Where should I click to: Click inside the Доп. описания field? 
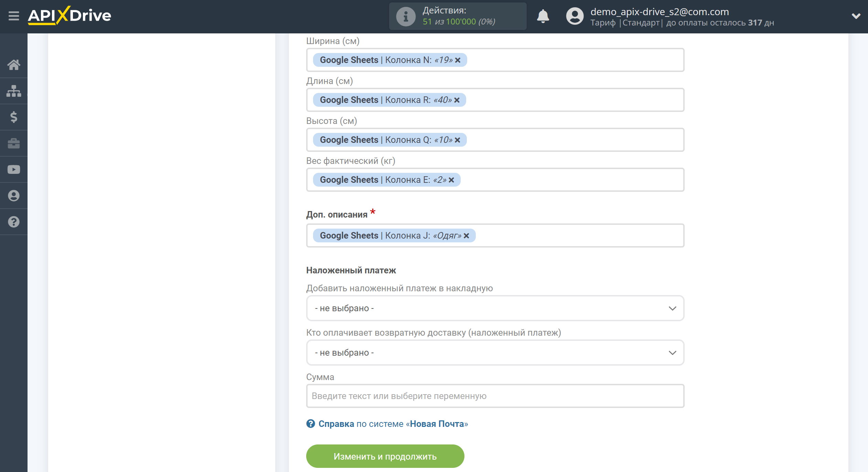[495, 235]
